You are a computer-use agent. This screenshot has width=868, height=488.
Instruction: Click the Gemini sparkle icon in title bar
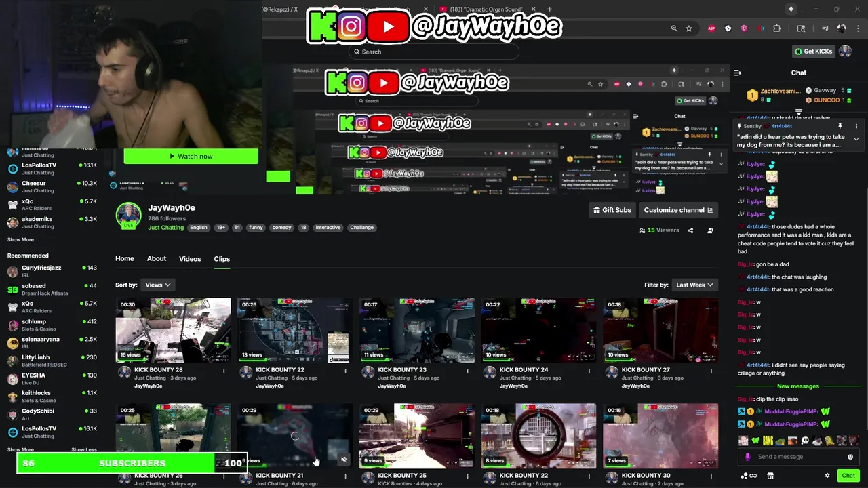[x=791, y=9]
